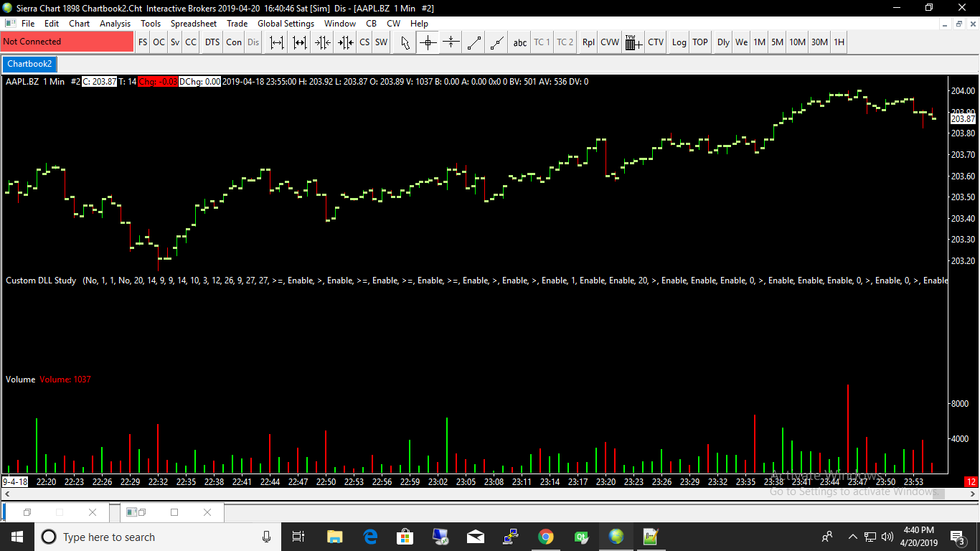Image resolution: width=980 pixels, height=551 pixels.
Task: Click the CTV toolbar button
Action: 656,42
